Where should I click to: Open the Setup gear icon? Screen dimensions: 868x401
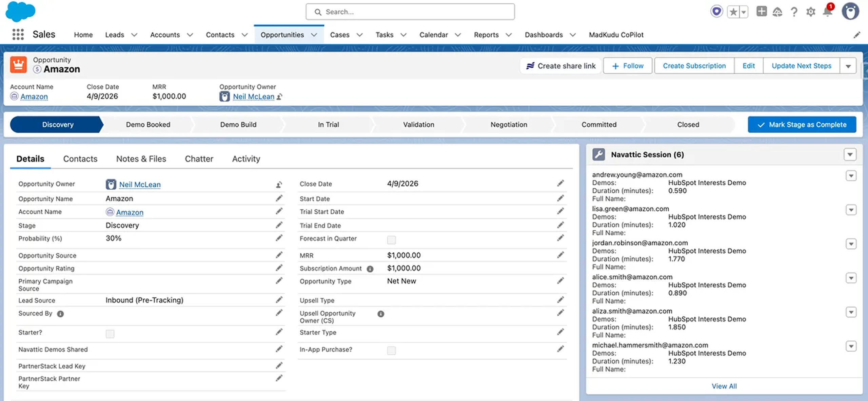[811, 12]
